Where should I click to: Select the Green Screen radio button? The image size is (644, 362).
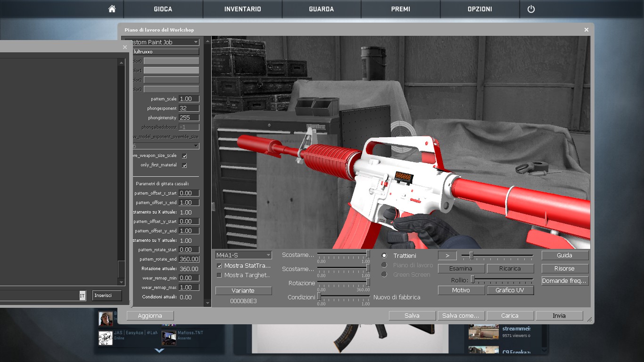click(x=384, y=274)
